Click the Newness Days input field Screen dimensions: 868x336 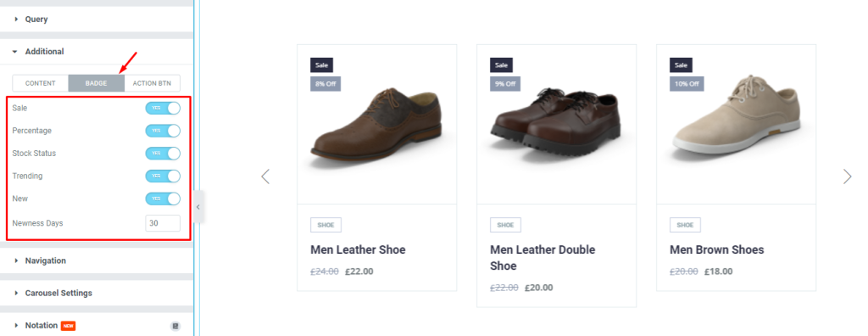pos(163,223)
